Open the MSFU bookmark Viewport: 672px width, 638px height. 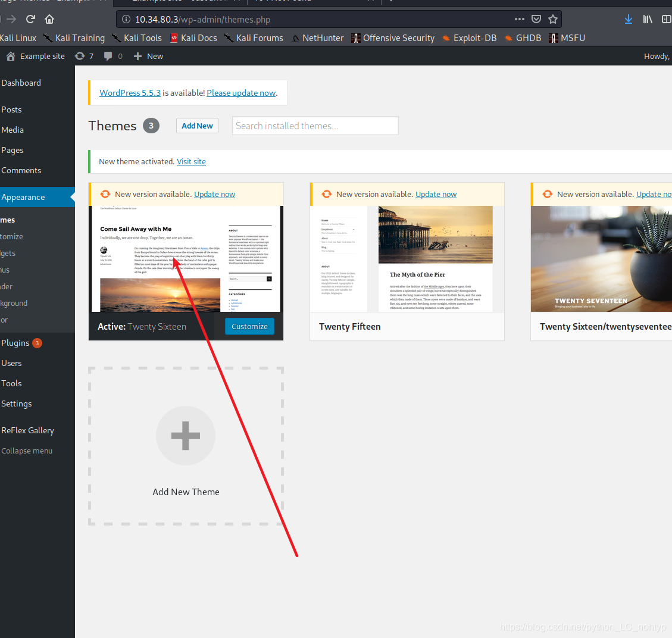(567, 38)
